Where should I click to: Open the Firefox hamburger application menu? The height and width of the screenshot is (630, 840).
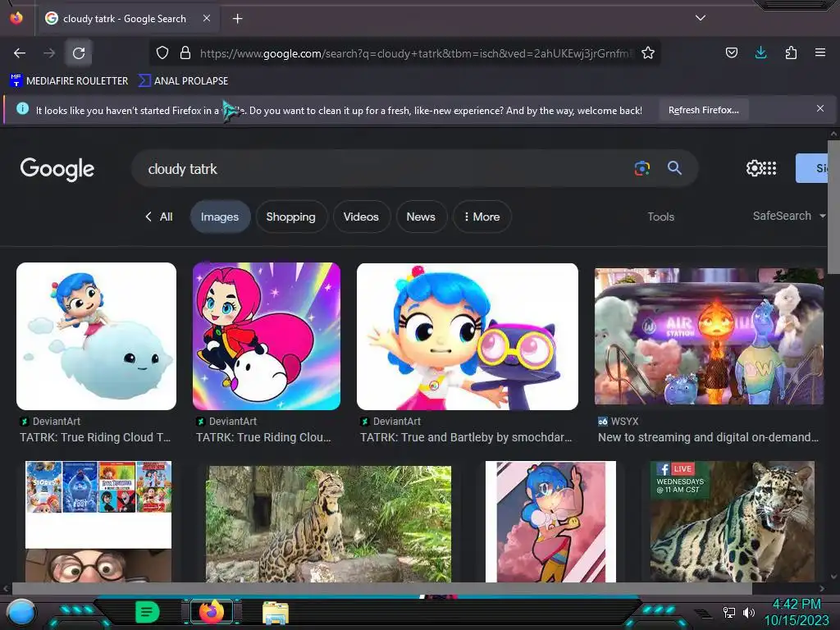coord(819,52)
